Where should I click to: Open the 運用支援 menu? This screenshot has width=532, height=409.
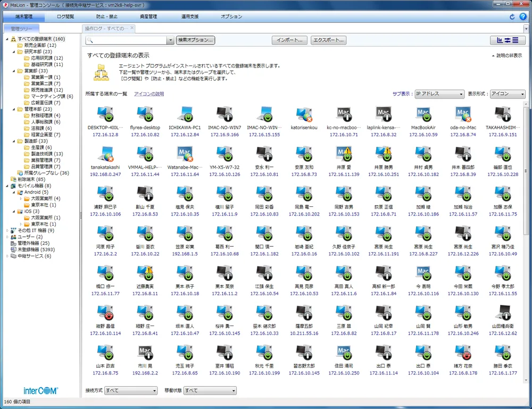point(190,16)
